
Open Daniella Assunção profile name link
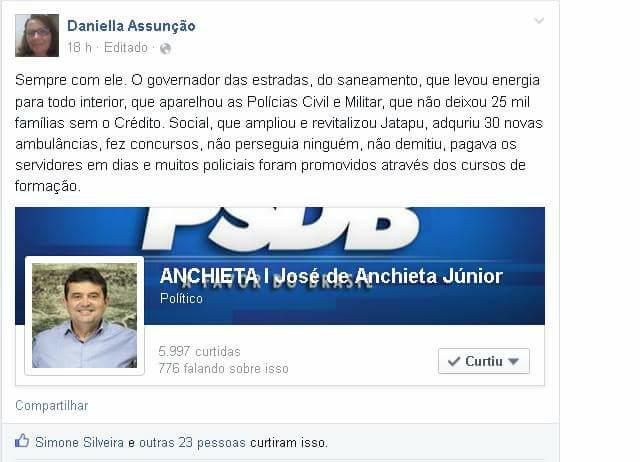(131, 26)
